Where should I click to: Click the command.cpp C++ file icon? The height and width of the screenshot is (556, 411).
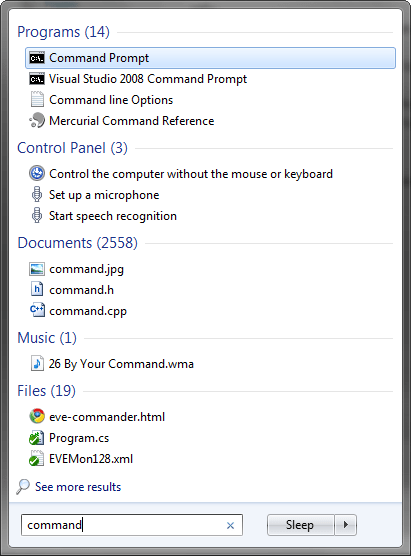[x=37, y=311]
